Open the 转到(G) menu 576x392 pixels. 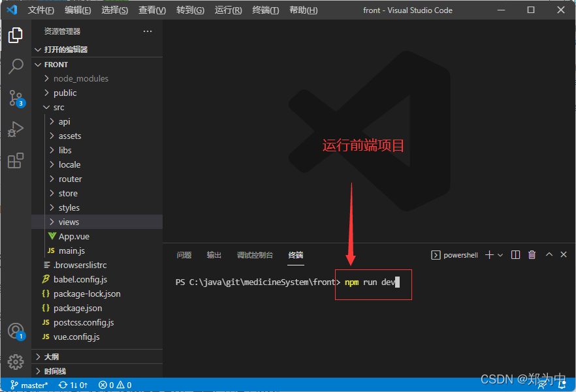[x=190, y=10]
